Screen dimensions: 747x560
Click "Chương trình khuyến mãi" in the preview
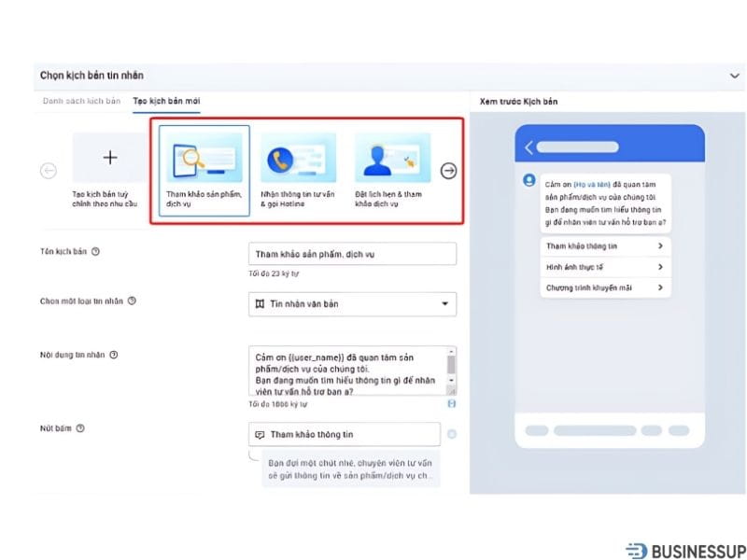click(x=605, y=287)
